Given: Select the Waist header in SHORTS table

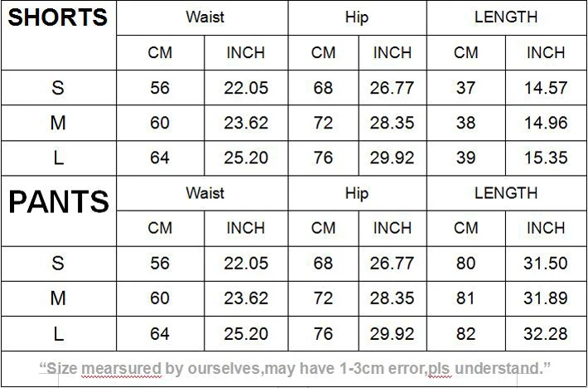Looking at the screenshot, I should click(205, 17).
